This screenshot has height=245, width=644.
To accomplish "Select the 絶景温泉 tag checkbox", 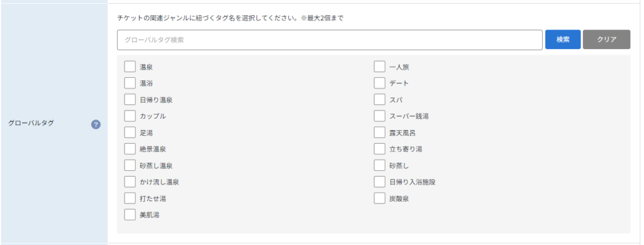I will (130, 148).
